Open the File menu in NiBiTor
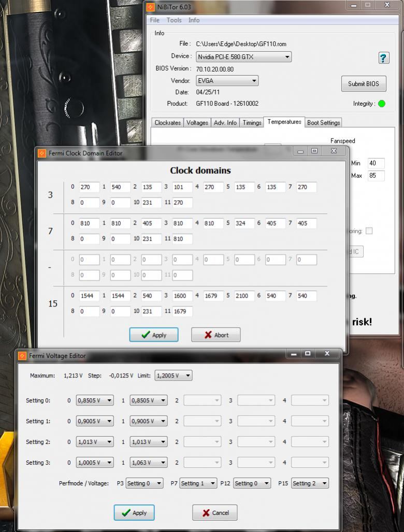The height and width of the screenshot is (532, 404). click(154, 20)
